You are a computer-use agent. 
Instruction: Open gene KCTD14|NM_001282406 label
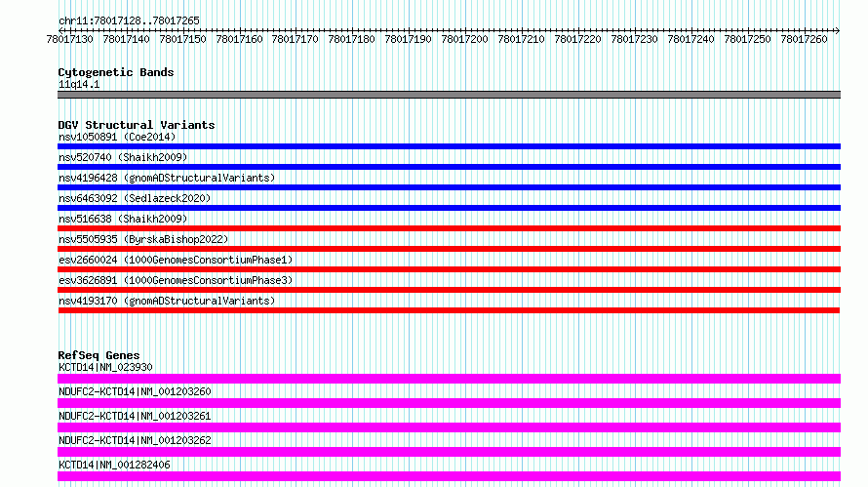tap(114, 465)
